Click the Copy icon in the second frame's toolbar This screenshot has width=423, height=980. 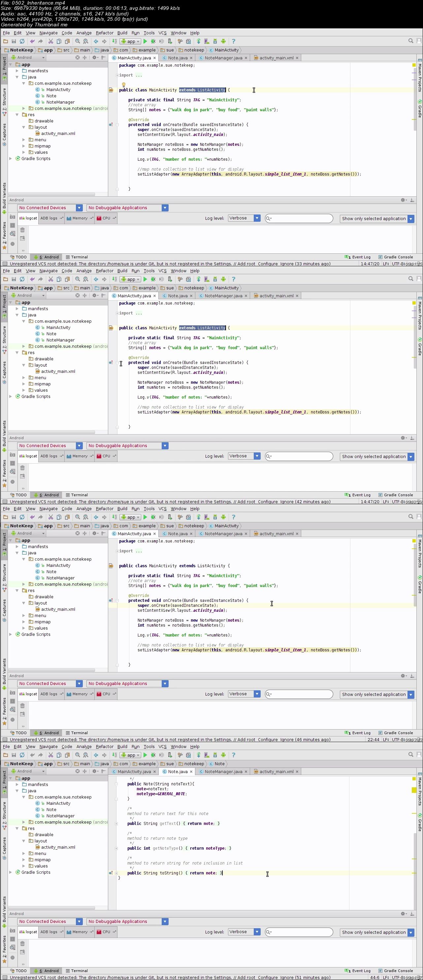[59, 279]
